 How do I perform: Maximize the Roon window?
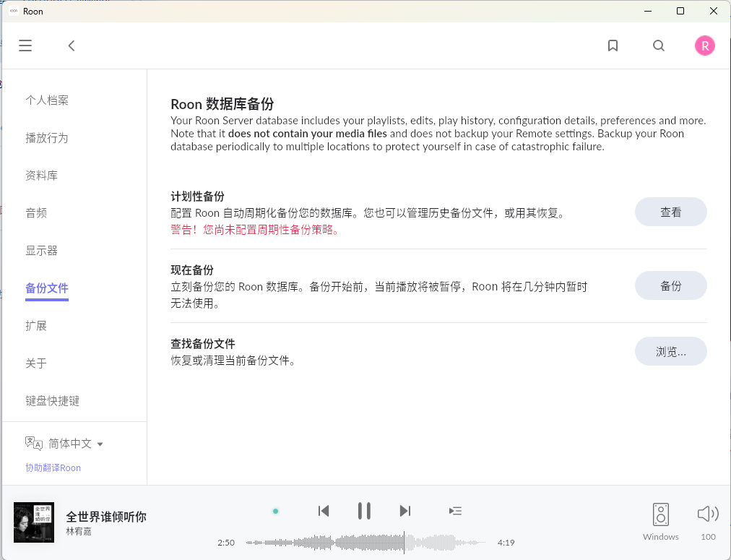pyautogui.click(x=680, y=11)
